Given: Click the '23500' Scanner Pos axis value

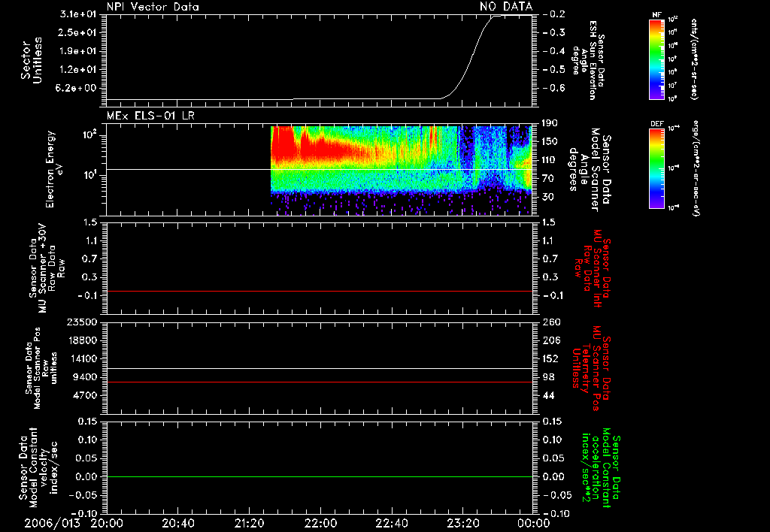Looking at the screenshot, I should click(x=83, y=322).
